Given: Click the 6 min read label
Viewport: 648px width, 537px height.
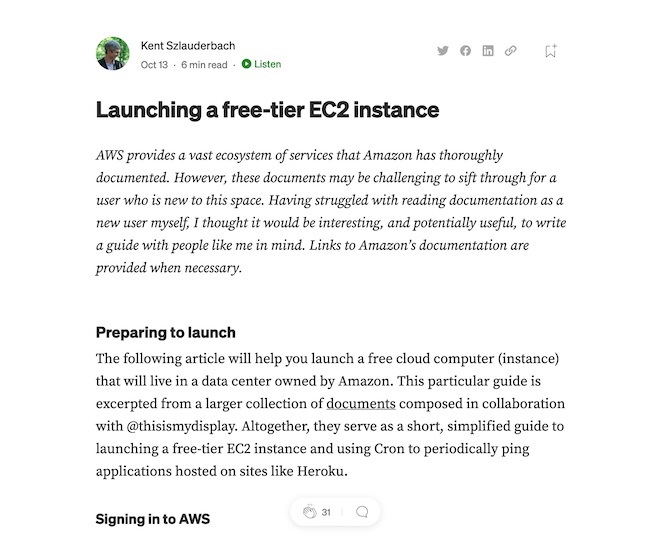Looking at the screenshot, I should [x=204, y=64].
